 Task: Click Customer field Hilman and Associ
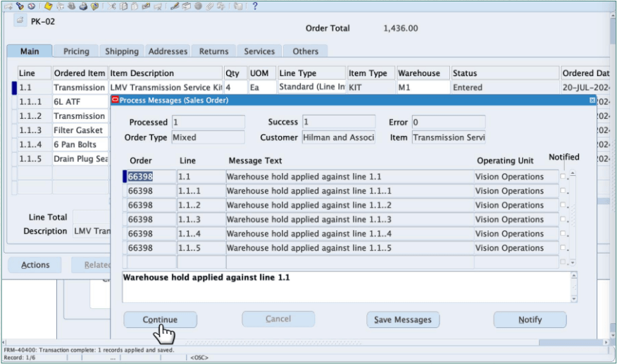339,137
